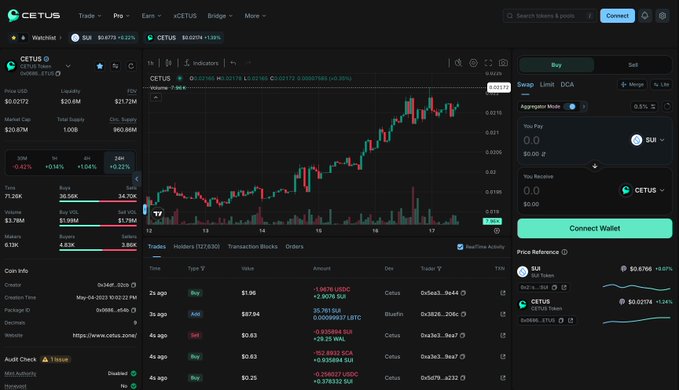Select the 30M change period
Image resolution: width=679 pixels, height=390 pixels.
[22, 162]
